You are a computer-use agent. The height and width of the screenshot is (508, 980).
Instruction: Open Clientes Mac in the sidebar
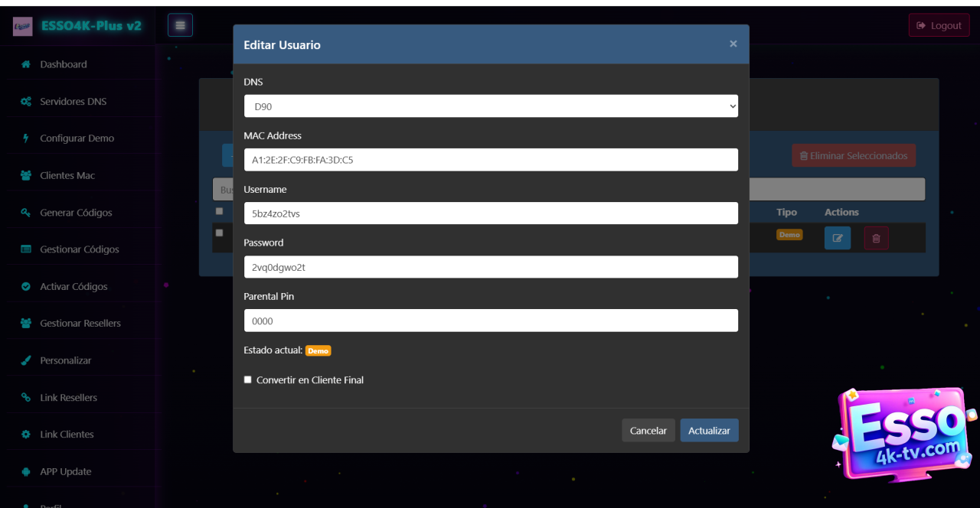(67, 175)
